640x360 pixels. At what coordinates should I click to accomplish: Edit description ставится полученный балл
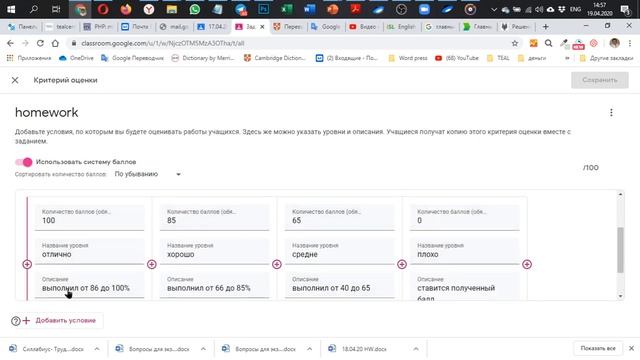point(464,287)
